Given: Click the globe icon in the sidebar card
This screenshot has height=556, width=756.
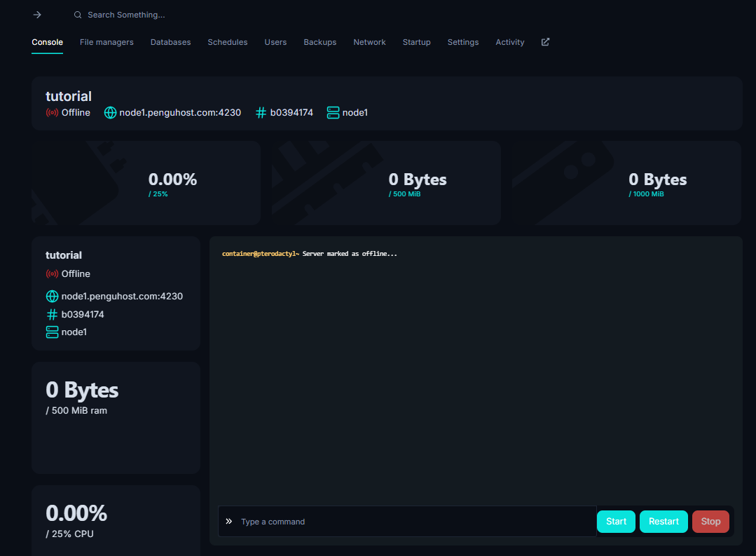Looking at the screenshot, I should (x=52, y=296).
